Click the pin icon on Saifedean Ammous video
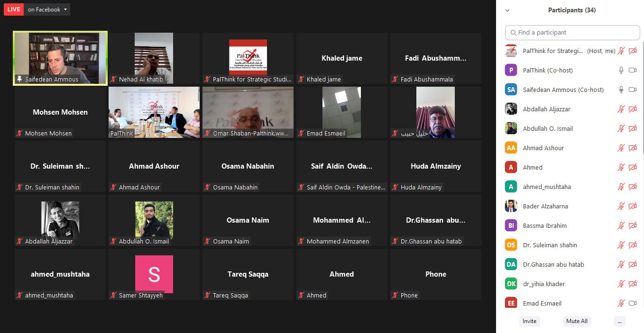644x333 pixels. (x=19, y=79)
